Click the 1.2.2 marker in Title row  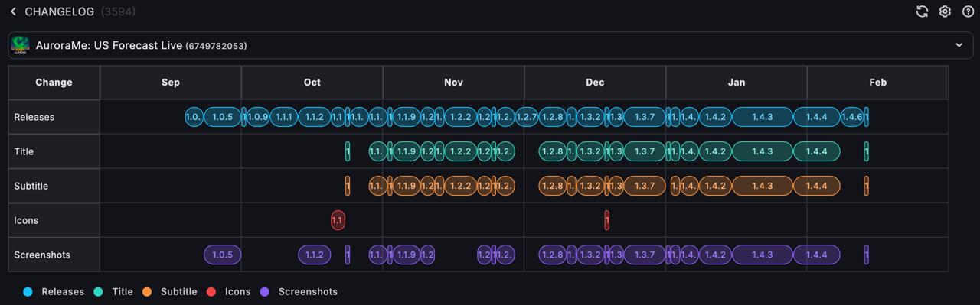click(x=460, y=151)
